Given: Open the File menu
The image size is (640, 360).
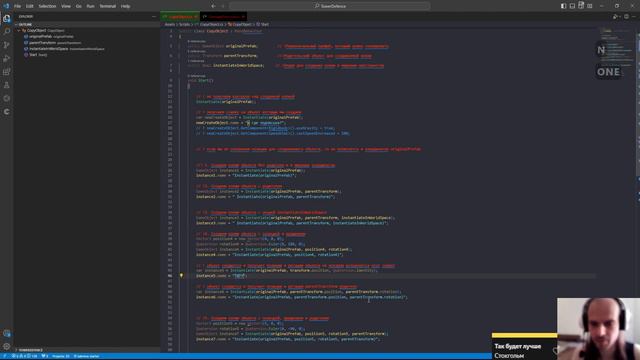Looking at the screenshot, I should 18,6.
